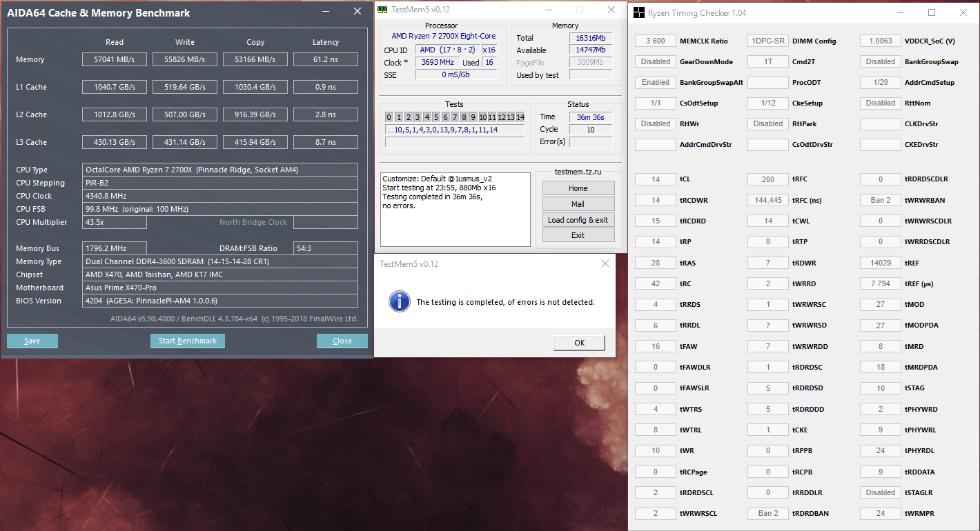Click the L2 Cache Write value 507.00 GB/s

[185, 114]
